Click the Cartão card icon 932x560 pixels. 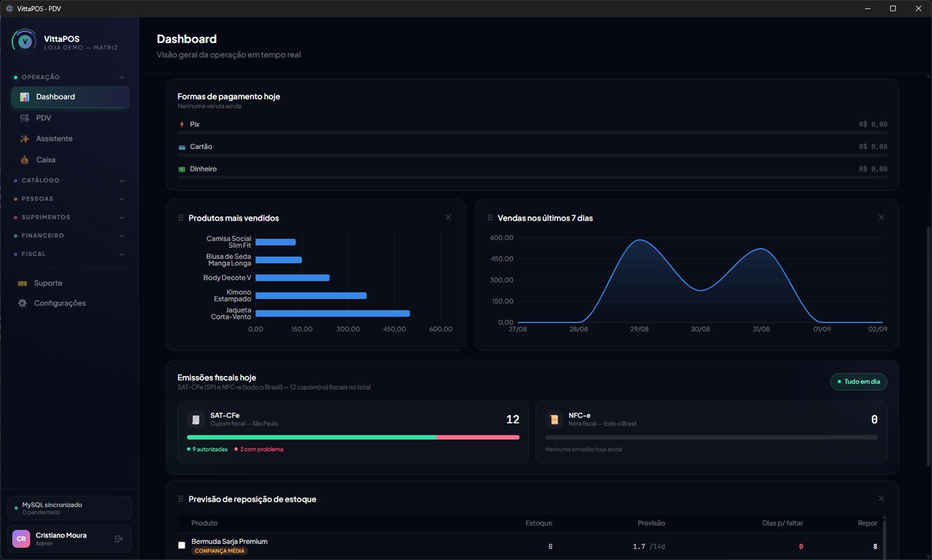(x=182, y=147)
